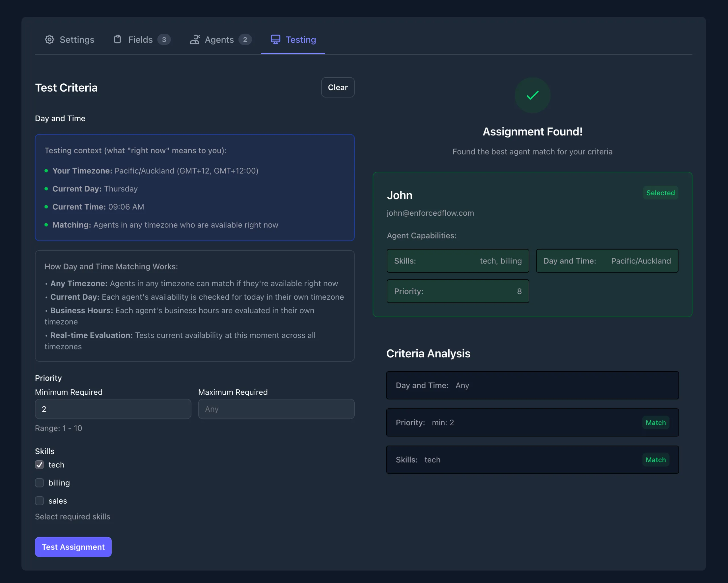728x583 pixels.
Task: Click the green success checkmark icon
Action: point(532,95)
